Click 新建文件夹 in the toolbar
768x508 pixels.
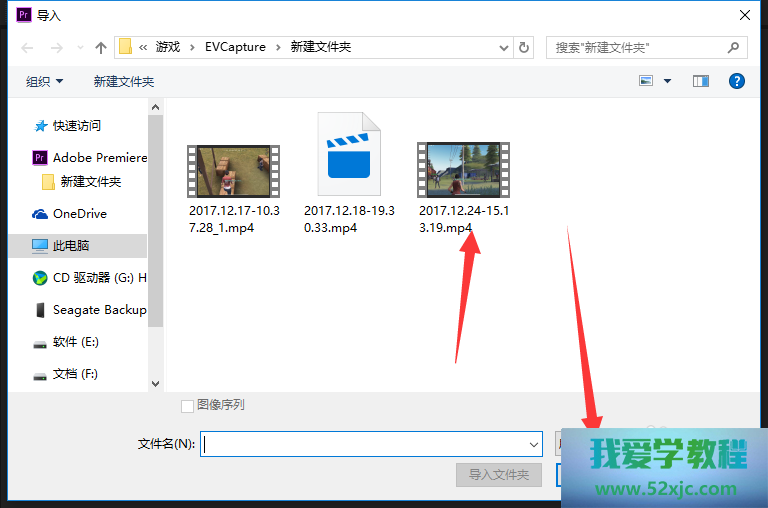click(x=124, y=81)
